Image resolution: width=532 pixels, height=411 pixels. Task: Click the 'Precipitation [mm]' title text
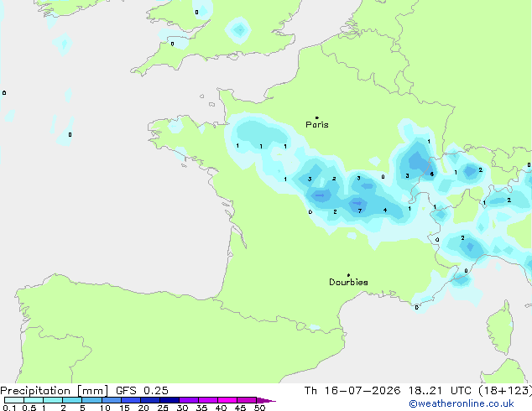[x=55, y=391]
